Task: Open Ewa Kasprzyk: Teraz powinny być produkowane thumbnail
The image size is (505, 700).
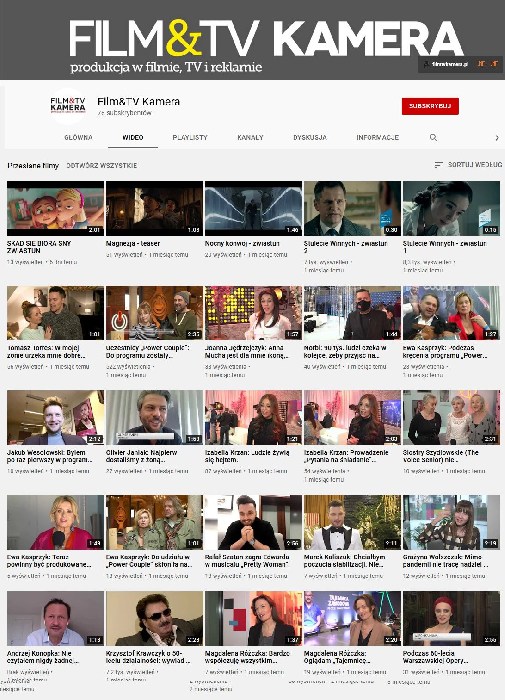Action: click(x=55, y=522)
